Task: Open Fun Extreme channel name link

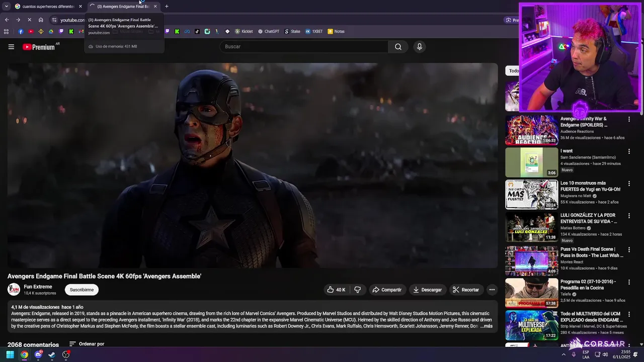Action: point(38,287)
